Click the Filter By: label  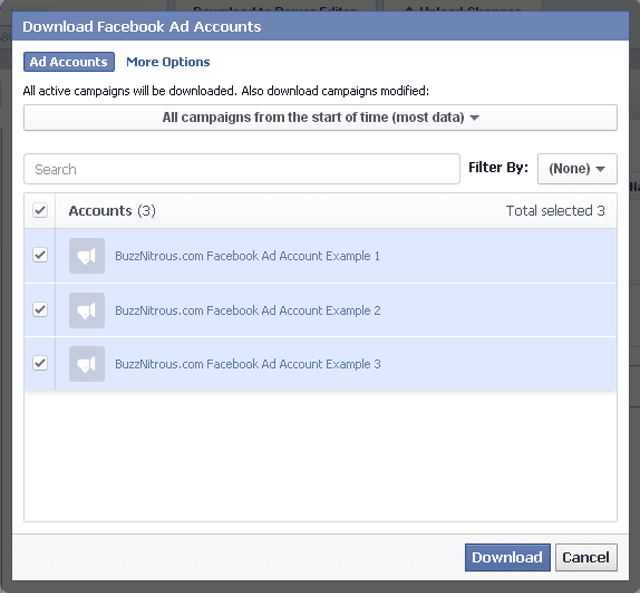point(498,167)
